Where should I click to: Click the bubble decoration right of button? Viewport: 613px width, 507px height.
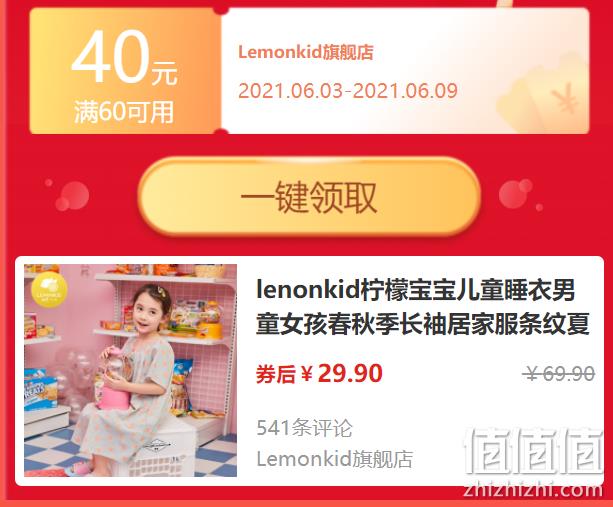(x=519, y=195)
